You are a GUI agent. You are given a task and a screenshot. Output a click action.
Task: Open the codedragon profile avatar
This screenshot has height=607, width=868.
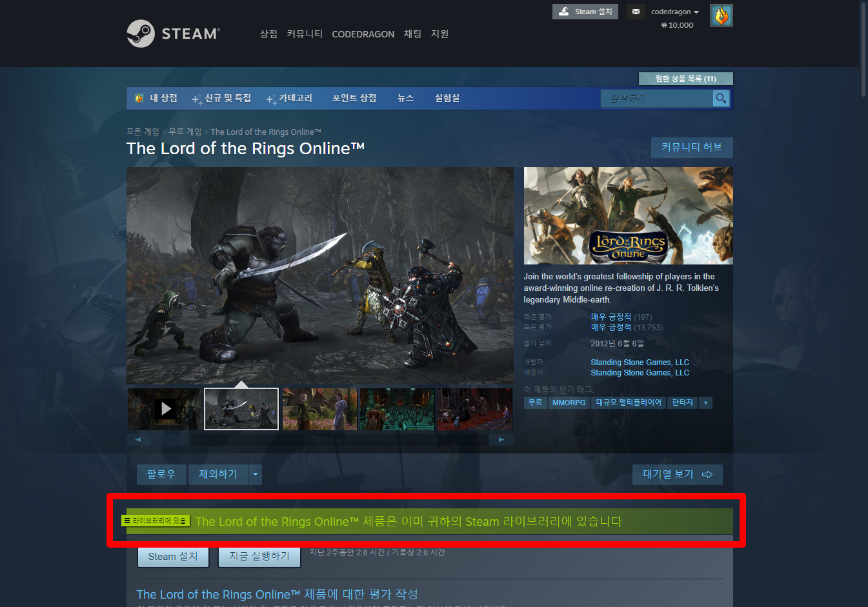721,15
